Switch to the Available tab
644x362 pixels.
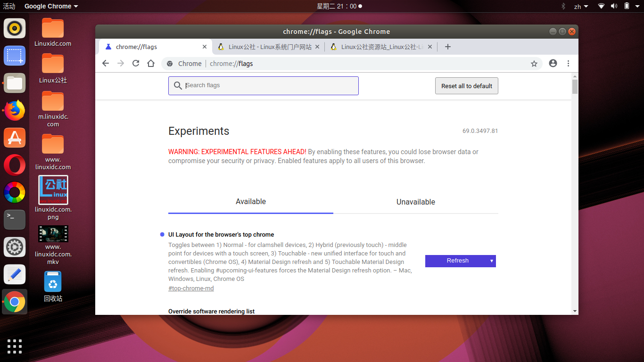pyautogui.click(x=251, y=202)
